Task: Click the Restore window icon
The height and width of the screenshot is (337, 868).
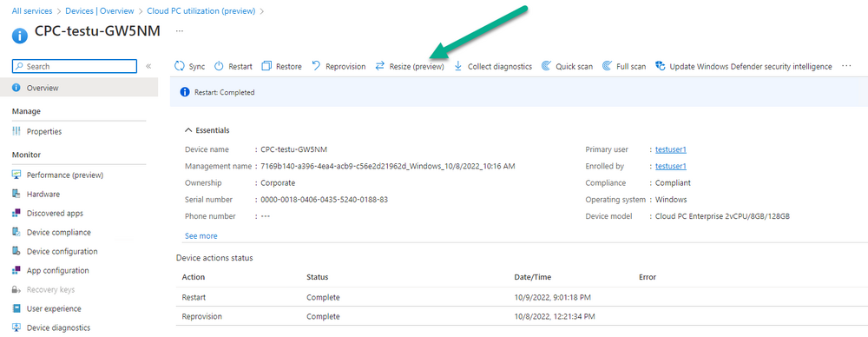Action: (266, 67)
